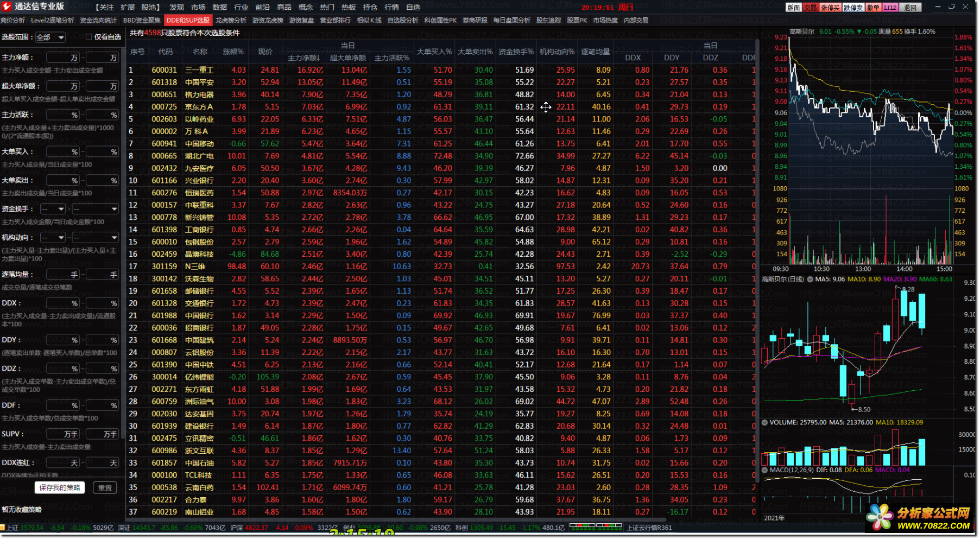Click the 版面 button
Screen dimensions: 980x539
pyautogui.click(x=794, y=8)
